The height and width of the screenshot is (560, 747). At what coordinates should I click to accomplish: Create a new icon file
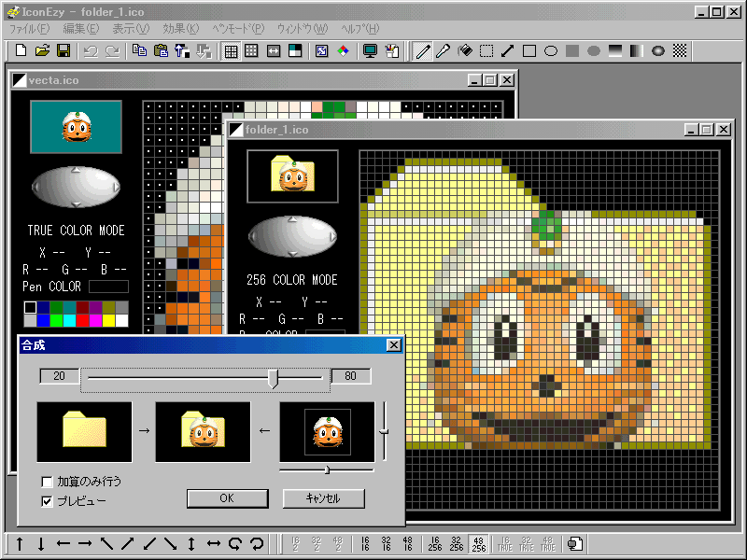21,51
